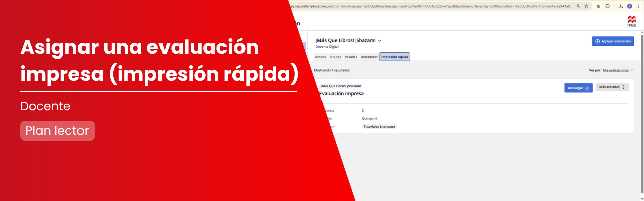Switch to the Activas tab

(x=320, y=57)
